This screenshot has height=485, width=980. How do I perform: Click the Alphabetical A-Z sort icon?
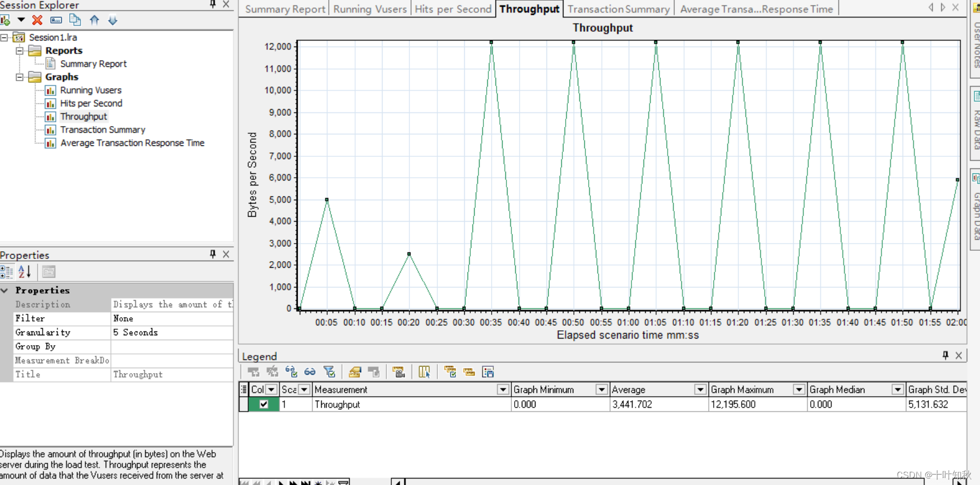pyautogui.click(x=25, y=272)
